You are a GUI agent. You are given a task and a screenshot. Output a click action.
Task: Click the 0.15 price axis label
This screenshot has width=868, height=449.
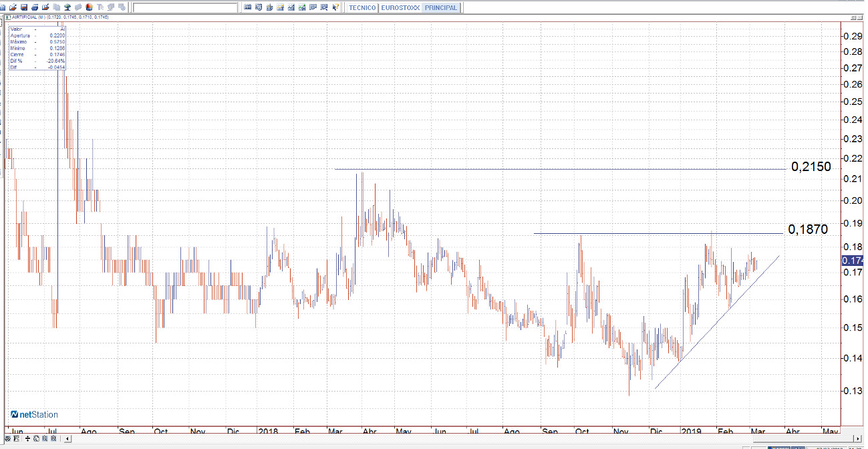(x=855, y=327)
